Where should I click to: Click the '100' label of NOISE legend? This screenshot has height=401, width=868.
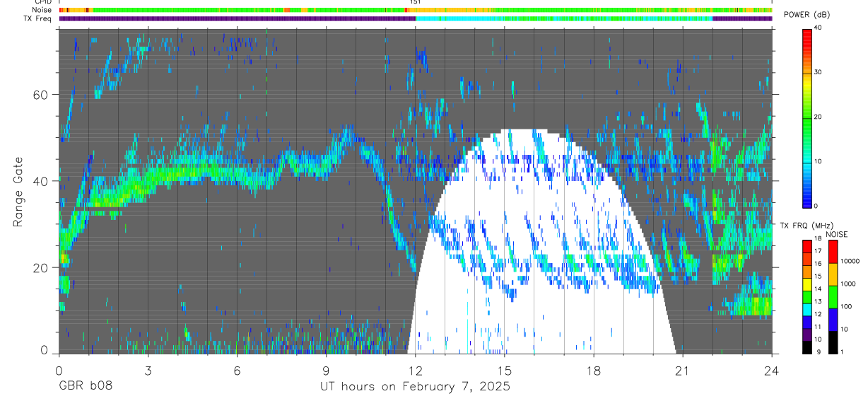[845, 306]
